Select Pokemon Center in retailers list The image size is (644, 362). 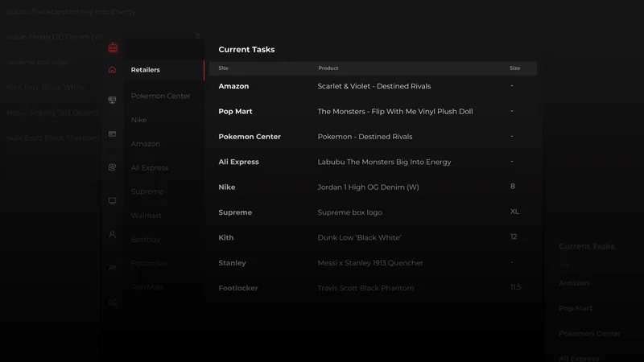tap(160, 96)
